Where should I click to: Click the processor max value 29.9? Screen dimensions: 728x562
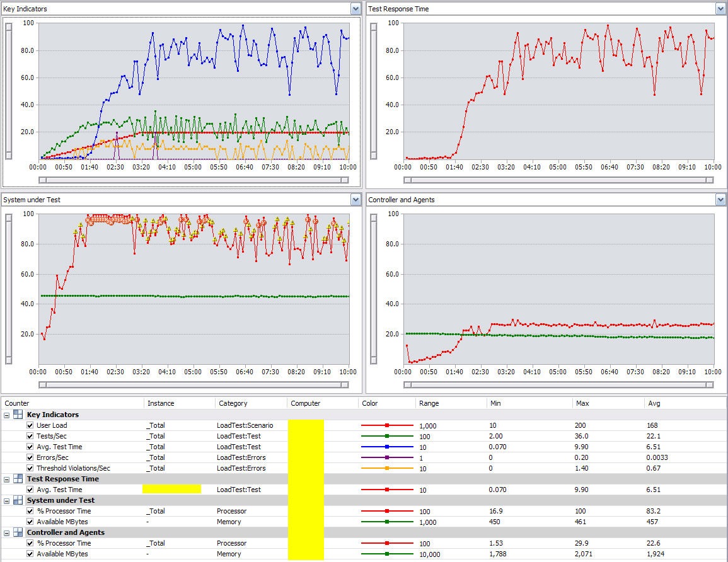(x=582, y=543)
